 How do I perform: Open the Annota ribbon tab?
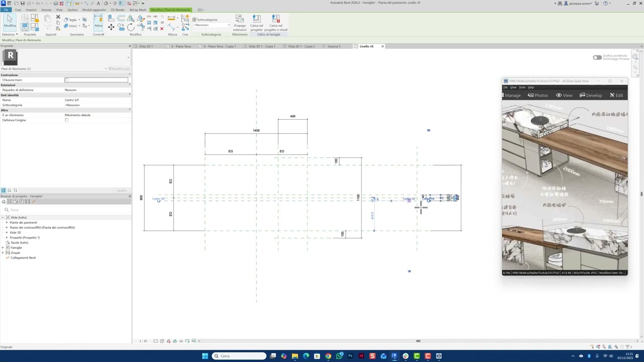coord(46,10)
